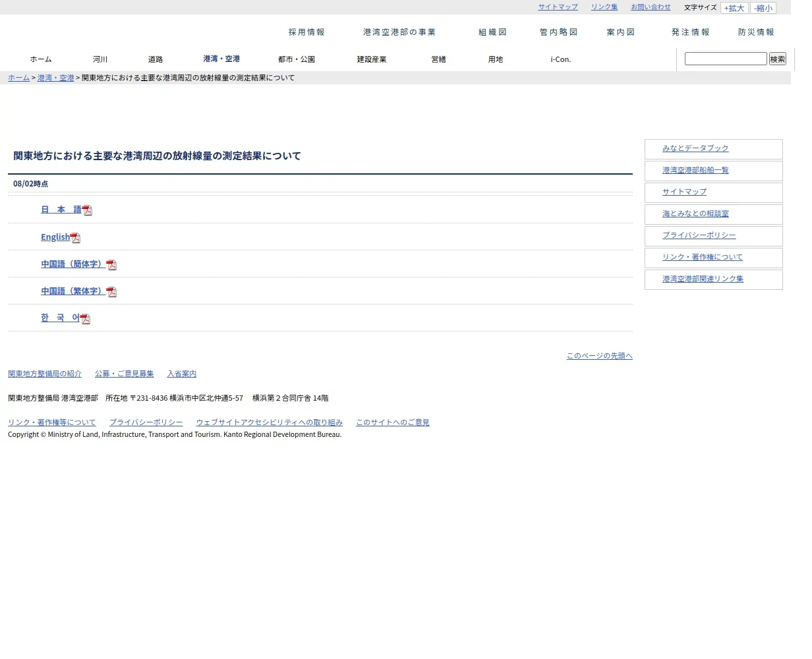
Task: Open the 発注情報 menu item
Action: click(691, 32)
